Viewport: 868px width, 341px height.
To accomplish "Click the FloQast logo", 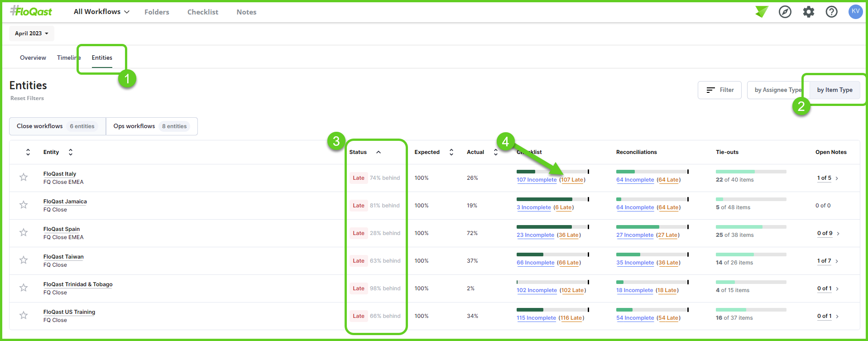I will pos(31,11).
